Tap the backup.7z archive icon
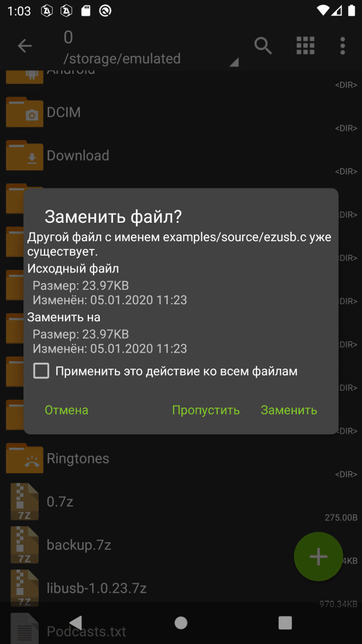Screen dimensions: 362x644 pos(25,545)
